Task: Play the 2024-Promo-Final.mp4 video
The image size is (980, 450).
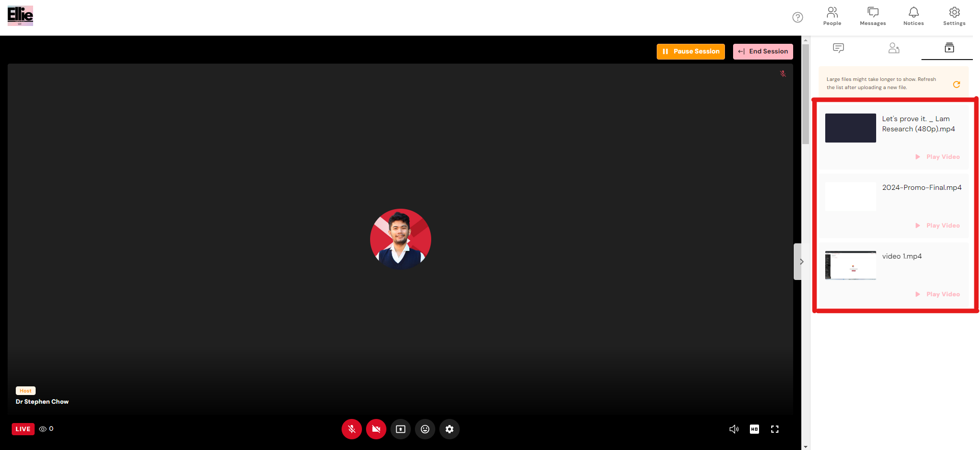Action: tap(938, 226)
